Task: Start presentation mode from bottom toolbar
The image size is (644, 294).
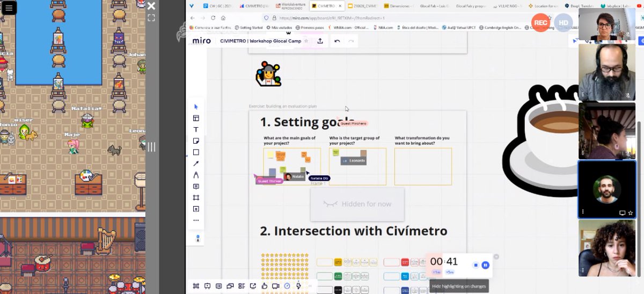Action: click(207, 286)
